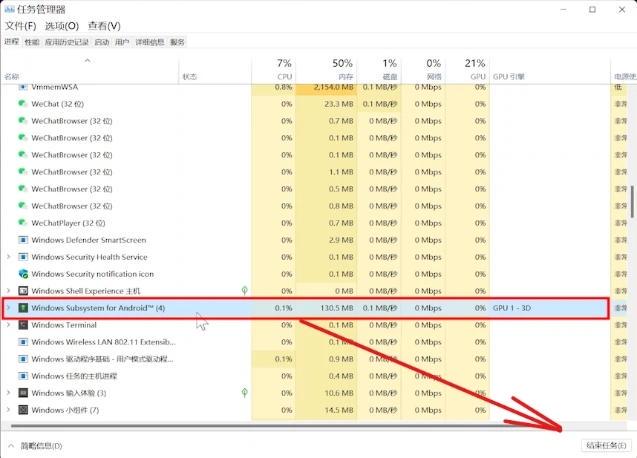Click icon of WeChatBrowser row using 1.1 MB
This screenshot has width=637, height=458.
coord(23,171)
